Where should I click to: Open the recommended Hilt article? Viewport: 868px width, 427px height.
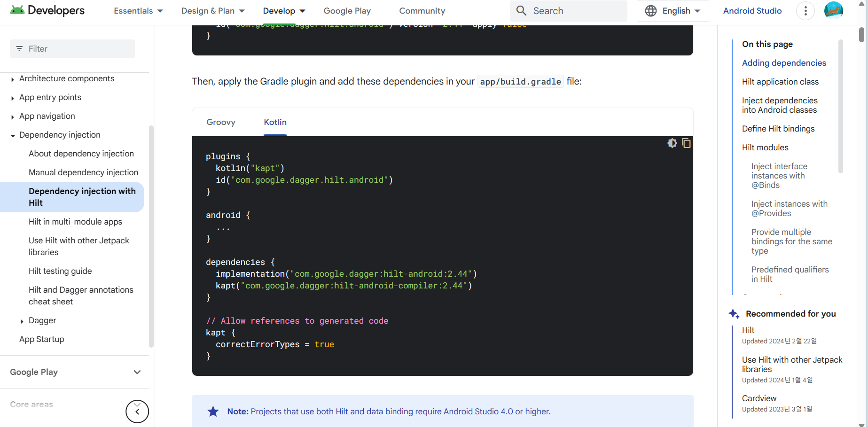[x=748, y=330]
